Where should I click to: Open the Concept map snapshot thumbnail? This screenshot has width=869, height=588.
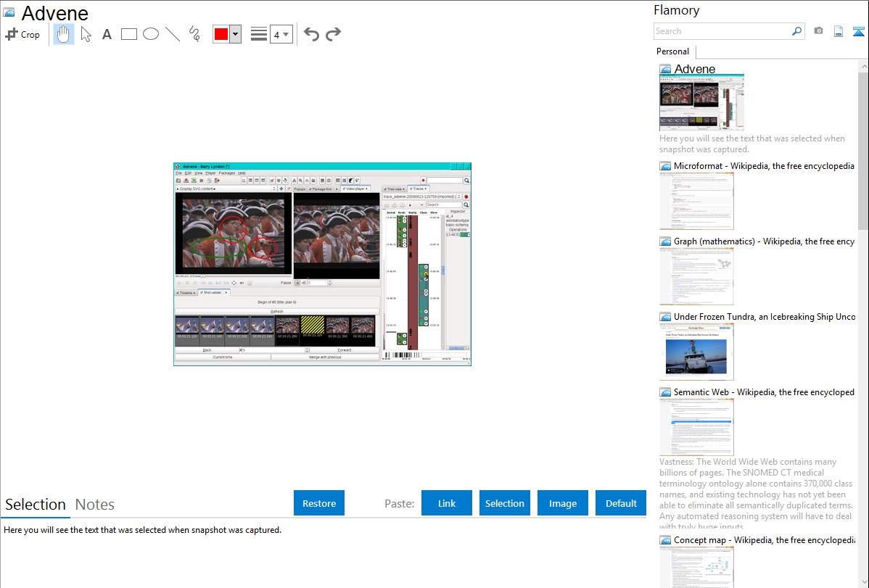pyautogui.click(x=696, y=567)
